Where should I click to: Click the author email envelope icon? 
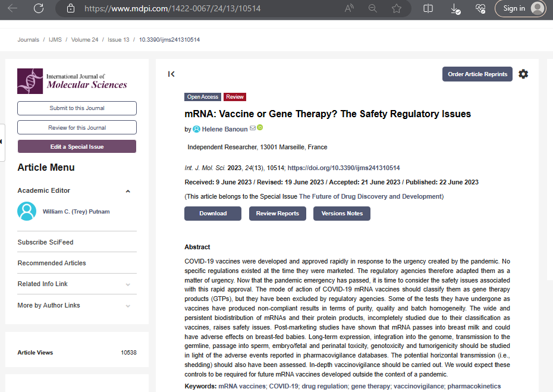pyautogui.click(x=253, y=128)
